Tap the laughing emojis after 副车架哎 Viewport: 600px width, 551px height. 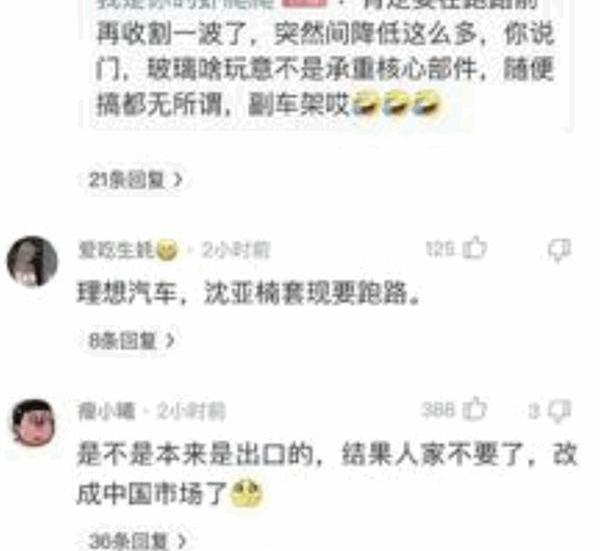(x=396, y=102)
